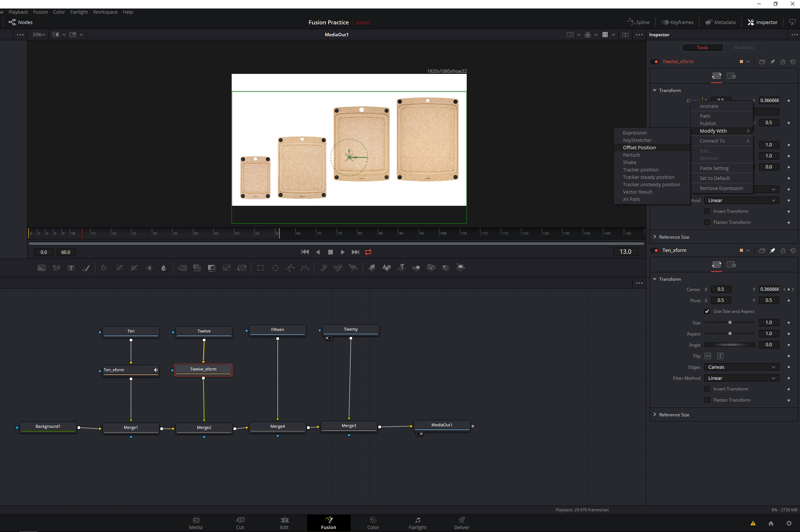The width and height of the screenshot is (800, 532).
Task: Click the Remove Expression button
Action: coord(721,188)
